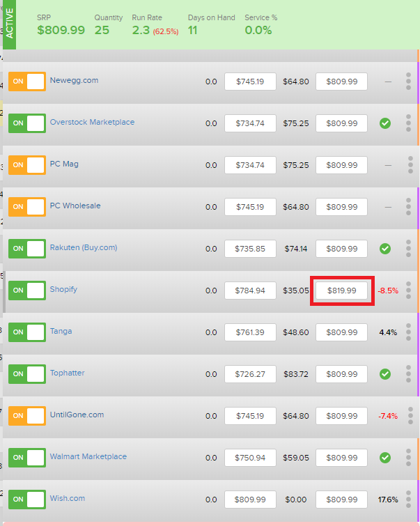Viewport: 420px width, 526px height.
Task: Open the Tophatter link
Action: coord(67,373)
